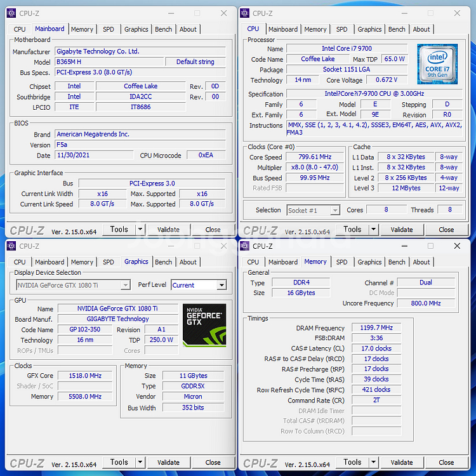Click Core Voltage 0.672 V value

387,80
